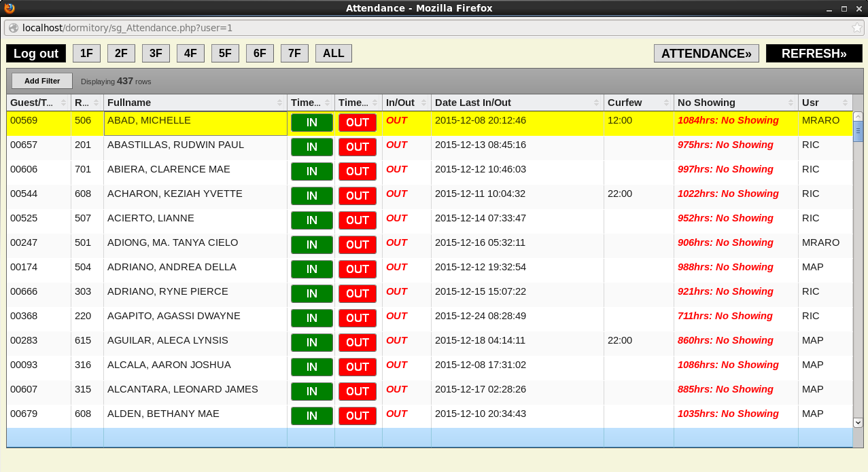The width and height of the screenshot is (868, 472).
Task: Click the sort arrows on Date Last In/Out
Action: point(596,103)
